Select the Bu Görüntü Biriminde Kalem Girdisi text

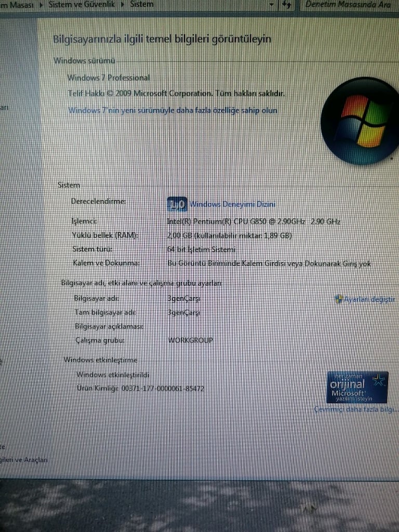(x=269, y=263)
